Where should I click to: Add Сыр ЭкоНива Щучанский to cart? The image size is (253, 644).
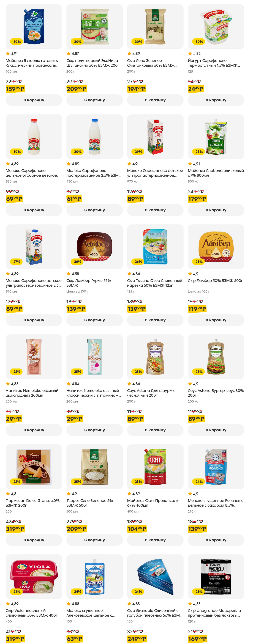94,100
